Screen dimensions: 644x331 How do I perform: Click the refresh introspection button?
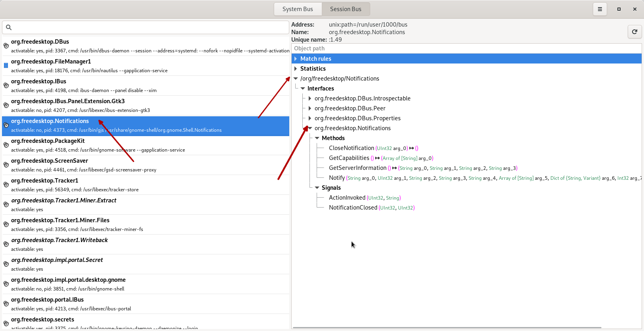pyautogui.click(x=634, y=32)
